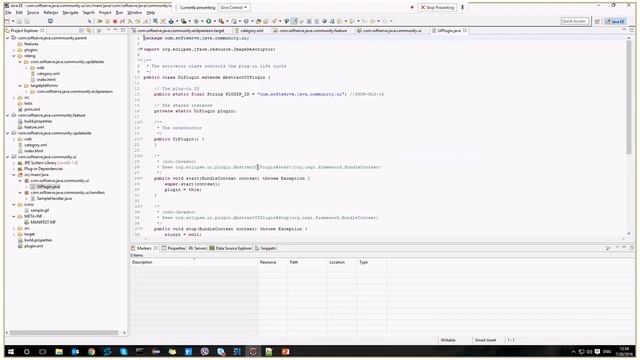Image resolution: width=640 pixels, height=360 pixels.
Task: Open the Servers view tab
Action: click(198, 248)
